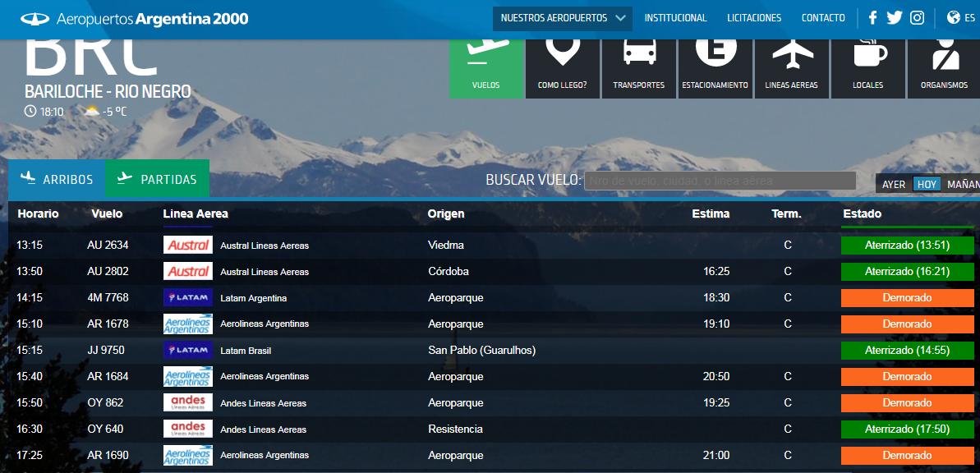Open the Instagram profile icon

[917, 18]
